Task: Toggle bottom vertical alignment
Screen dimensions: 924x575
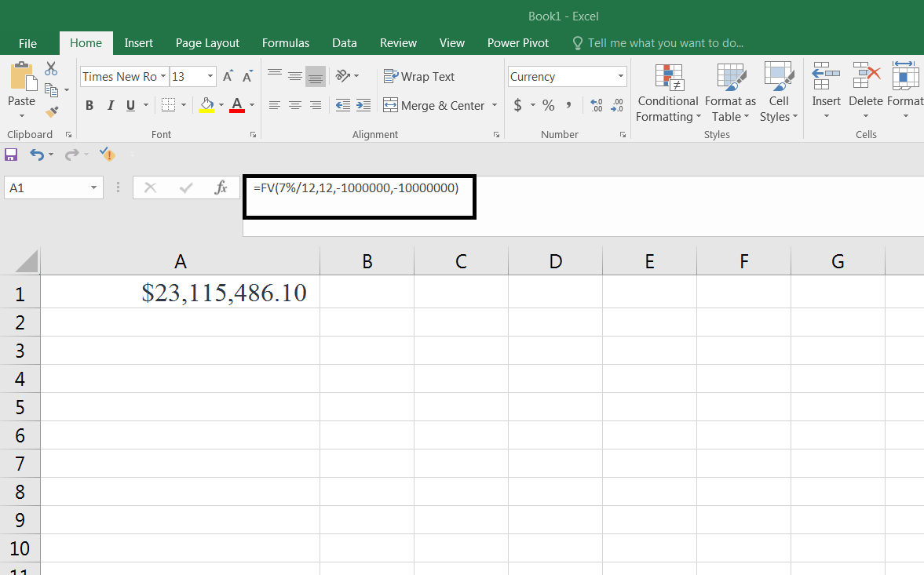Action: pyautogui.click(x=316, y=76)
